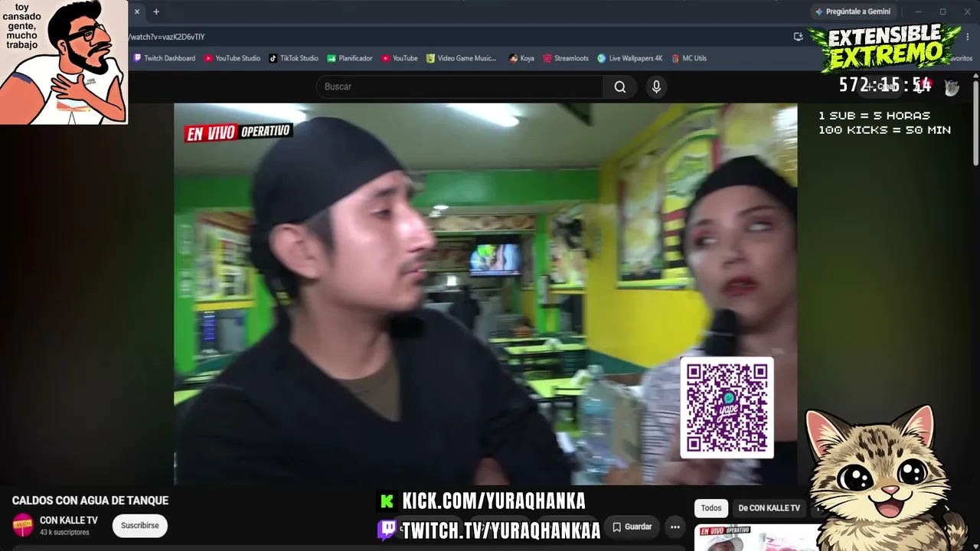Open the MC Utils bookmark

pyautogui.click(x=689, y=58)
